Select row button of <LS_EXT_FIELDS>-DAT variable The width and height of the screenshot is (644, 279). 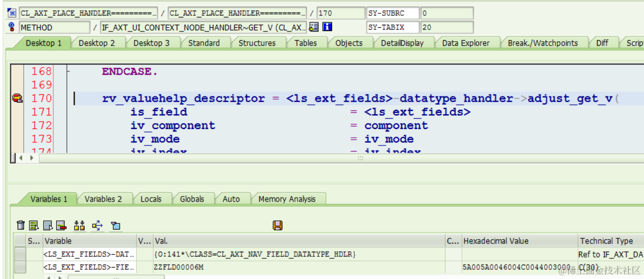[x=20, y=254]
